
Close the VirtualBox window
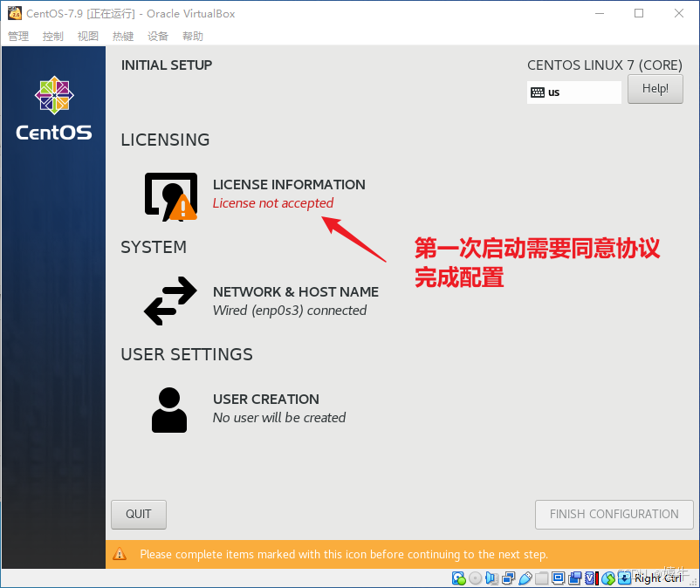tap(678, 13)
